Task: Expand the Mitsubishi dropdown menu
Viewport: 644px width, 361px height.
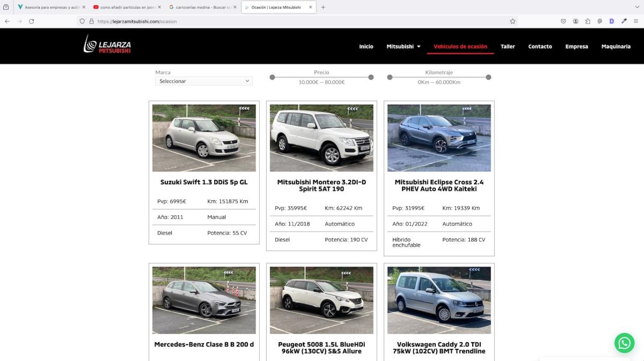Action: tap(404, 47)
